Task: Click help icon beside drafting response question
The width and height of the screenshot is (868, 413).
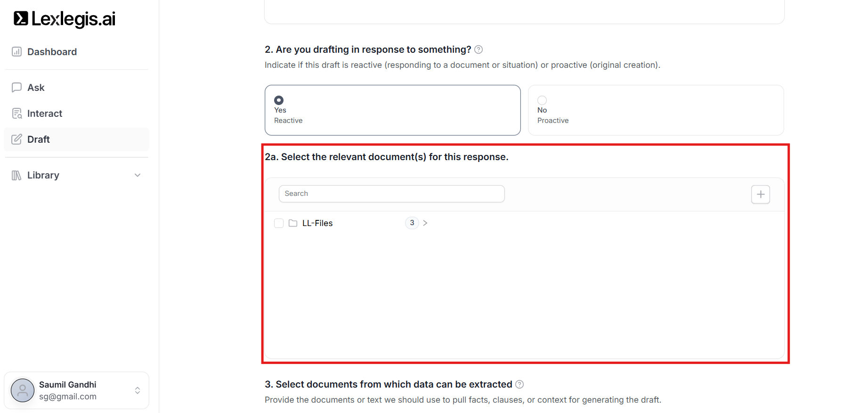Action: tap(479, 49)
